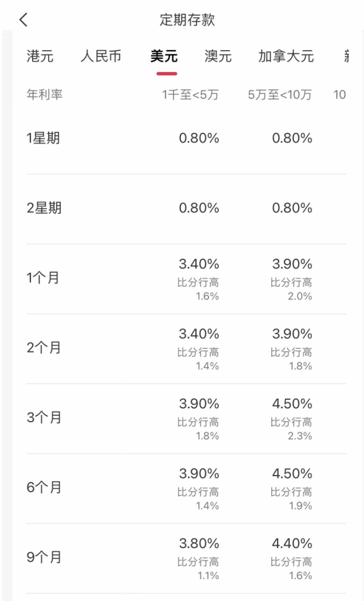Pick 4.50% rate for 3个月 term
364x601 pixels.
click(292, 404)
